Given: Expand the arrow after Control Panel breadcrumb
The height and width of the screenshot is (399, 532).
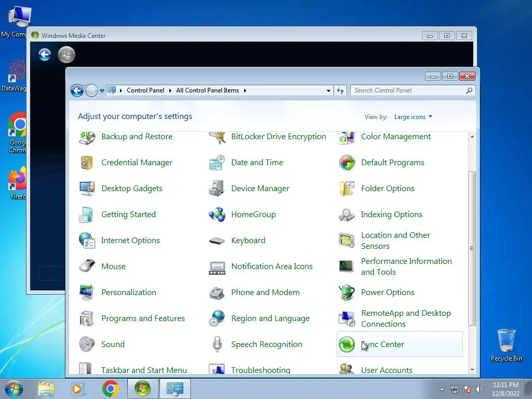Looking at the screenshot, I should pos(170,90).
